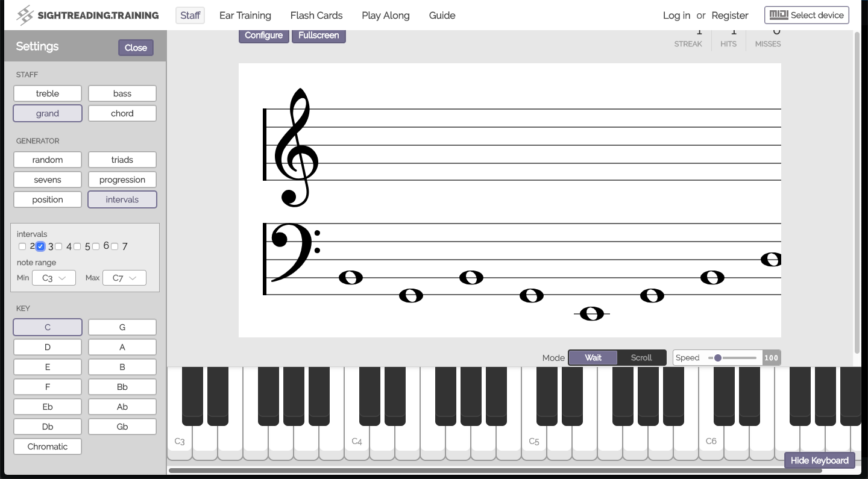Image resolution: width=868 pixels, height=479 pixels.
Task: Open Flash Cards section
Action: pyautogui.click(x=316, y=15)
